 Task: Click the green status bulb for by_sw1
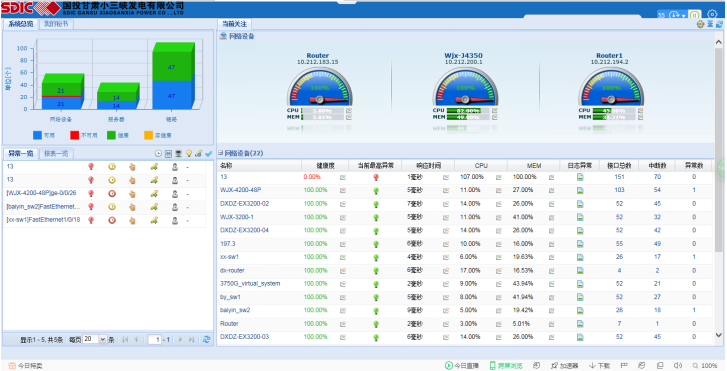pyautogui.click(x=376, y=297)
